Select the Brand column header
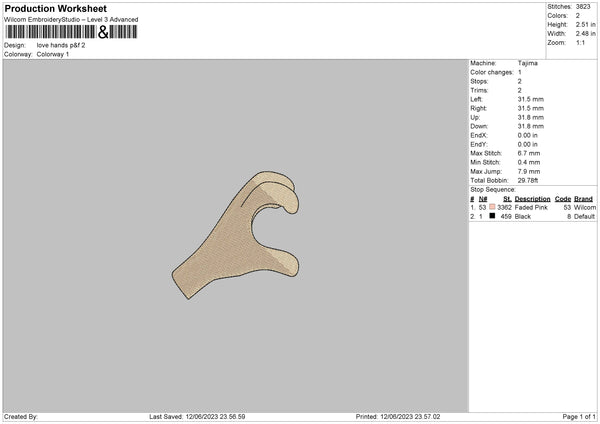The image size is (600, 424). 583,199
